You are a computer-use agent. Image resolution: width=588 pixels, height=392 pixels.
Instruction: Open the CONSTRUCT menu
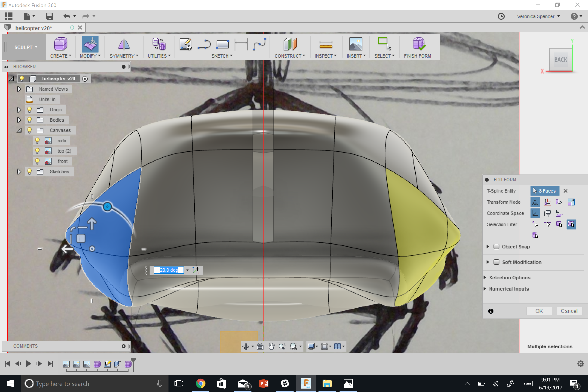click(290, 56)
